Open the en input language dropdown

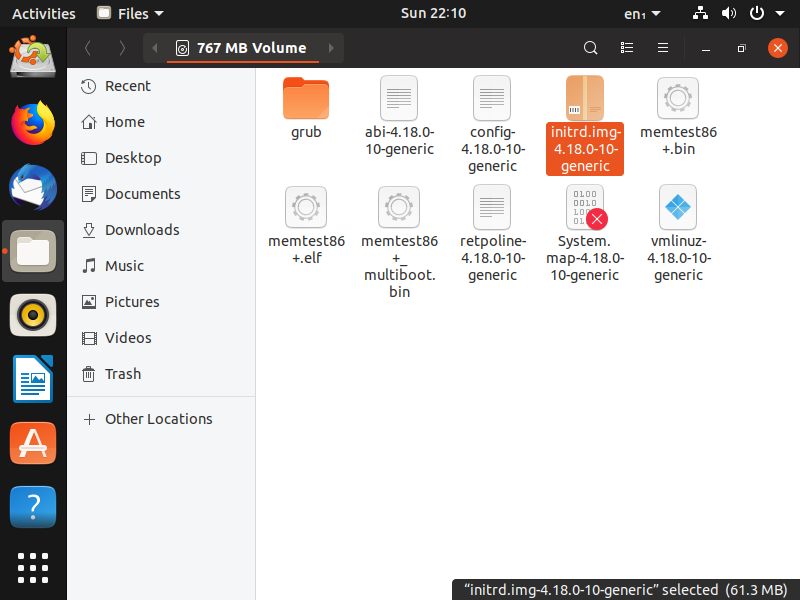641,14
